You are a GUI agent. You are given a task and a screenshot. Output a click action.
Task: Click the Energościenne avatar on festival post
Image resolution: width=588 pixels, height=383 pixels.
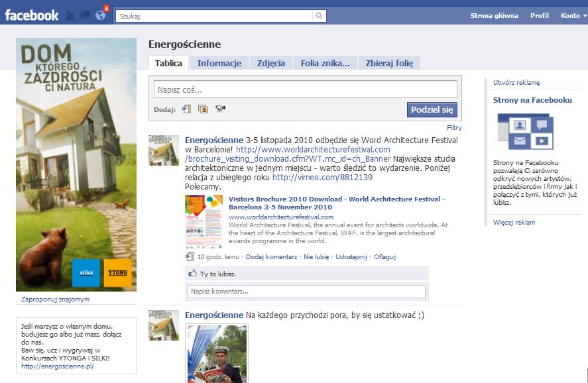164,150
